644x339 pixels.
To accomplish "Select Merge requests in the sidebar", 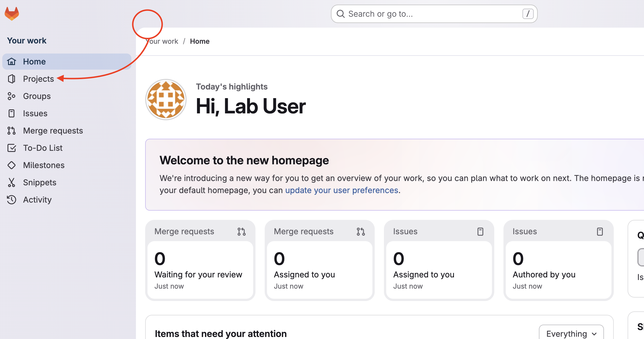I will point(67,131).
